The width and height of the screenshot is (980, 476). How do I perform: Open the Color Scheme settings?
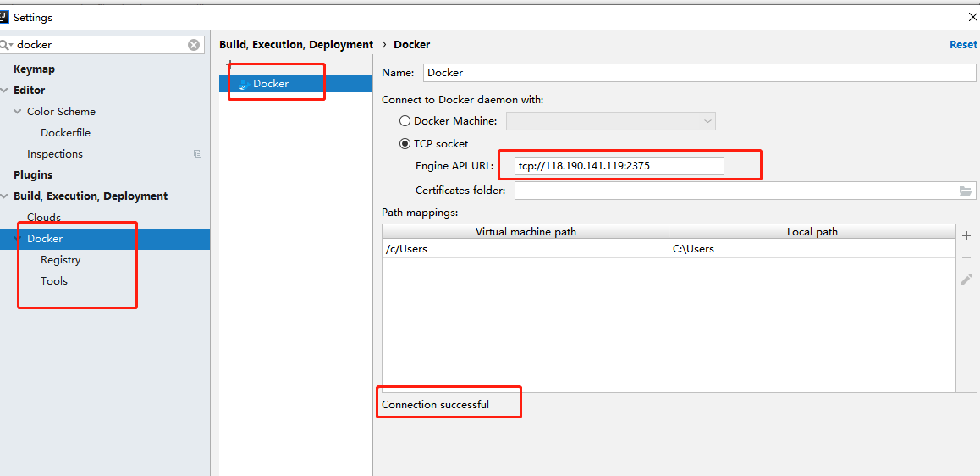pyautogui.click(x=61, y=111)
